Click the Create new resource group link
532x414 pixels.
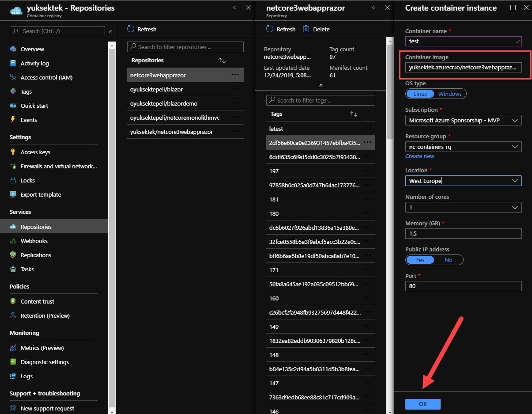point(419,156)
